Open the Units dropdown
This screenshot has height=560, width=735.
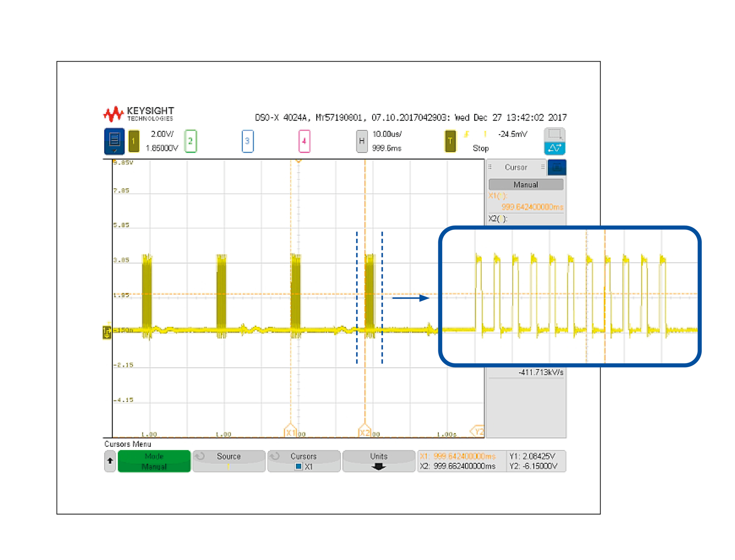(378, 461)
